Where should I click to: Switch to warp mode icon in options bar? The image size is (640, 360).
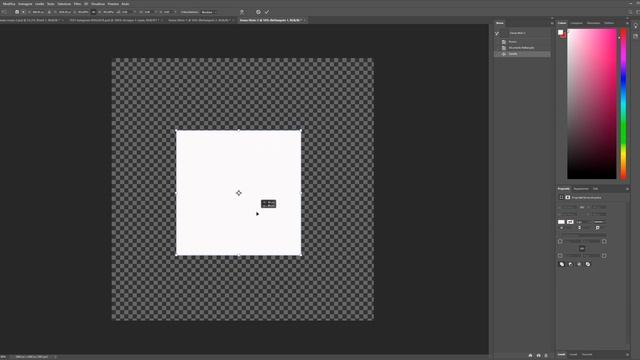242,12
